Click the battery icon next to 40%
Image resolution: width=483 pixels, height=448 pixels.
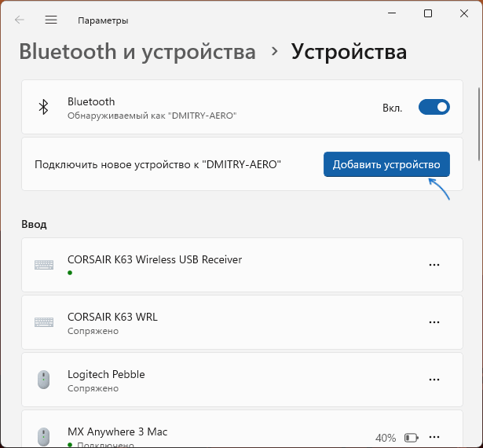click(412, 438)
